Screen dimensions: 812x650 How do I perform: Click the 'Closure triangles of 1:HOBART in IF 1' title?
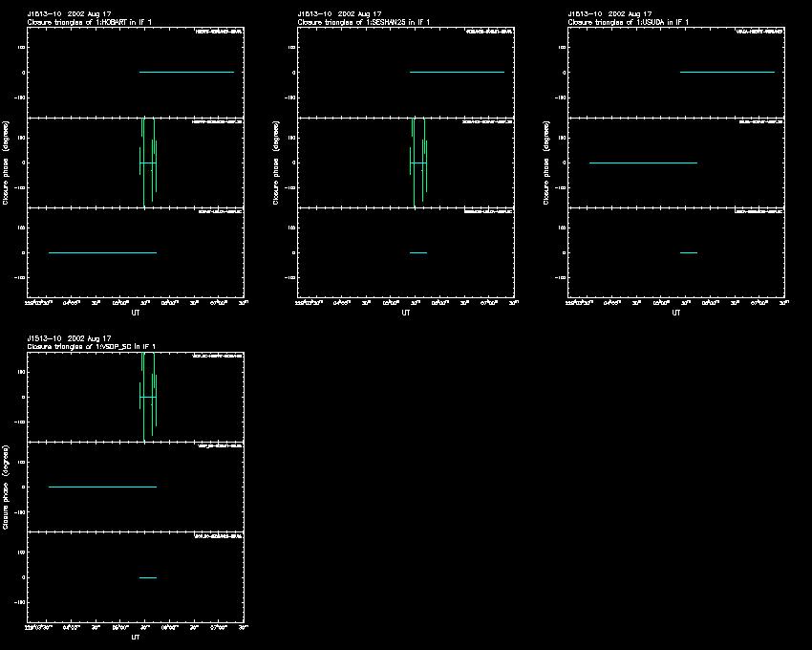90,22
